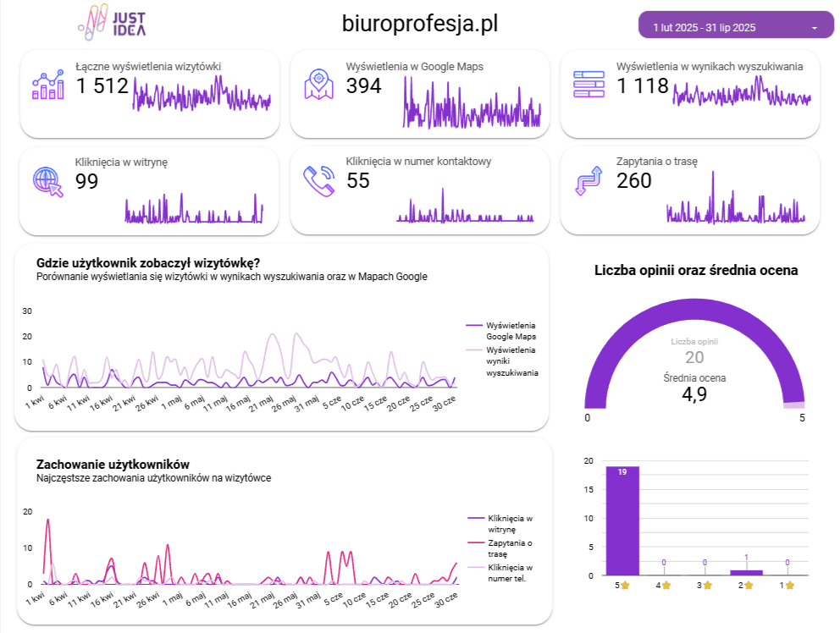
Task: Click the route directions arrows icon
Action: coord(589,181)
